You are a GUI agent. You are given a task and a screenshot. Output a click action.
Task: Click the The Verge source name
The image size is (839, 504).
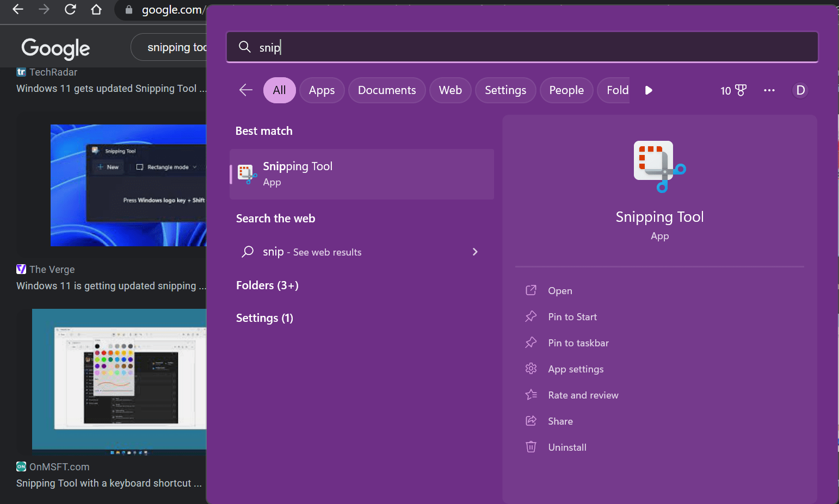click(x=52, y=270)
